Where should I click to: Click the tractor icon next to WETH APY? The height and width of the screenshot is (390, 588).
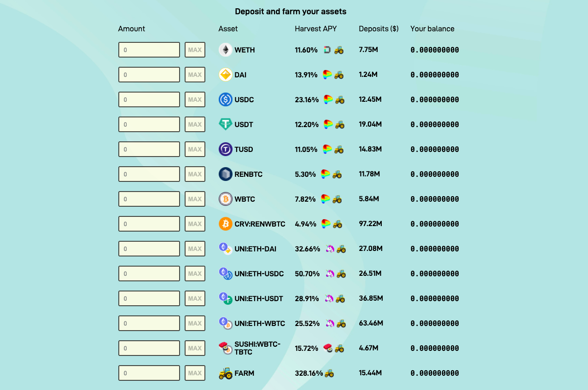tap(339, 50)
